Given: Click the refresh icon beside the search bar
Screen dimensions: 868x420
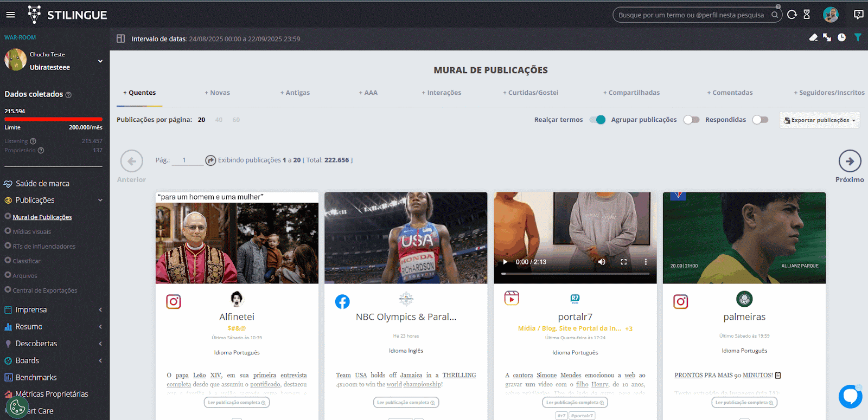Looking at the screenshot, I should (792, 15).
